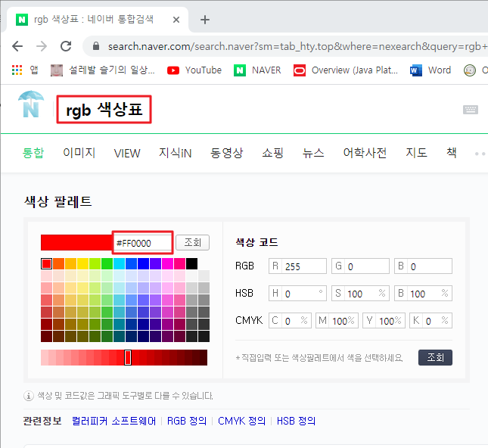The height and width of the screenshot is (448, 488).
Task: Click the Naver umbrella logo
Action: click(x=31, y=104)
